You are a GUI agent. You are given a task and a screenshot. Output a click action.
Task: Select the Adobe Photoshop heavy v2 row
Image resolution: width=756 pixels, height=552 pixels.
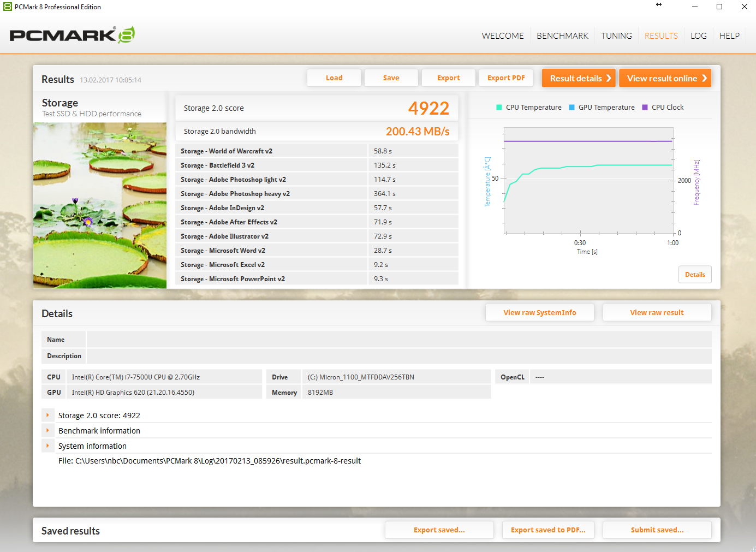pos(317,194)
